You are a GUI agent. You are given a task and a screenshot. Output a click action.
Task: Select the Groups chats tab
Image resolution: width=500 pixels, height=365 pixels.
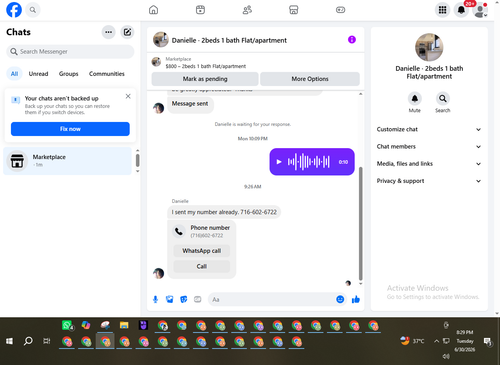coord(68,74)
